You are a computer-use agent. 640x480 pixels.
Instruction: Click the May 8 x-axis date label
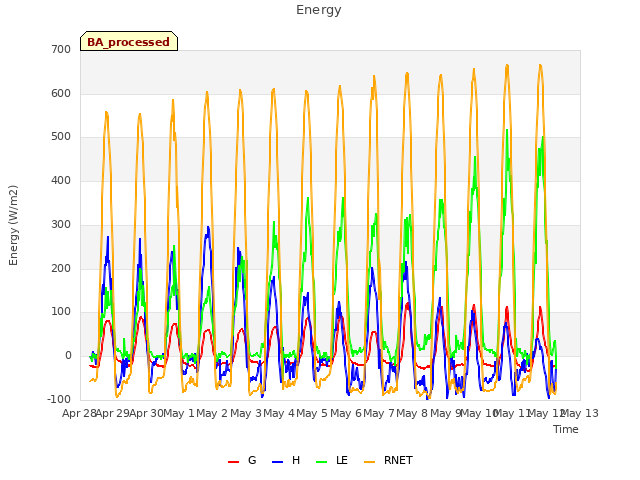point(412,413)
